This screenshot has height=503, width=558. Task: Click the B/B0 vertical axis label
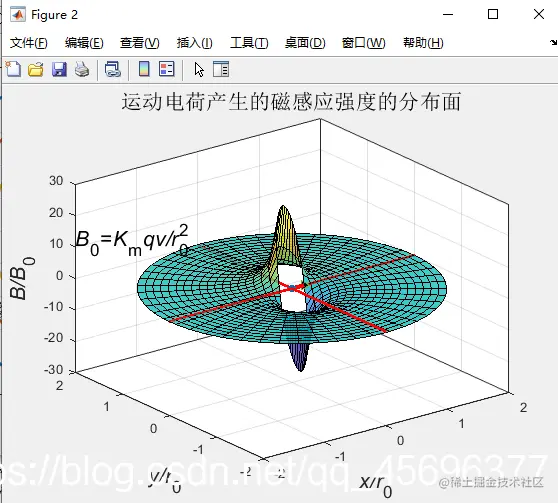22,278
